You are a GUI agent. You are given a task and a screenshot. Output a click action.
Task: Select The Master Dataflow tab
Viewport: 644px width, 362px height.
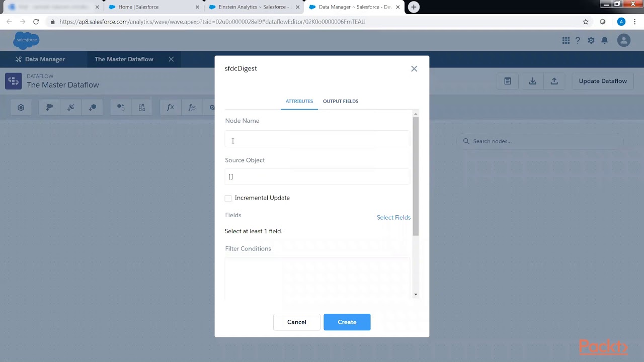(124, 59)
